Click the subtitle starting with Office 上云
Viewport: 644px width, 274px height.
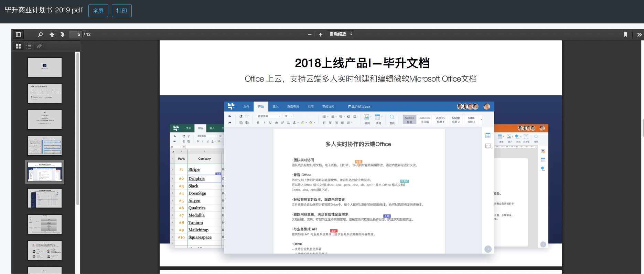click(361, 79)
